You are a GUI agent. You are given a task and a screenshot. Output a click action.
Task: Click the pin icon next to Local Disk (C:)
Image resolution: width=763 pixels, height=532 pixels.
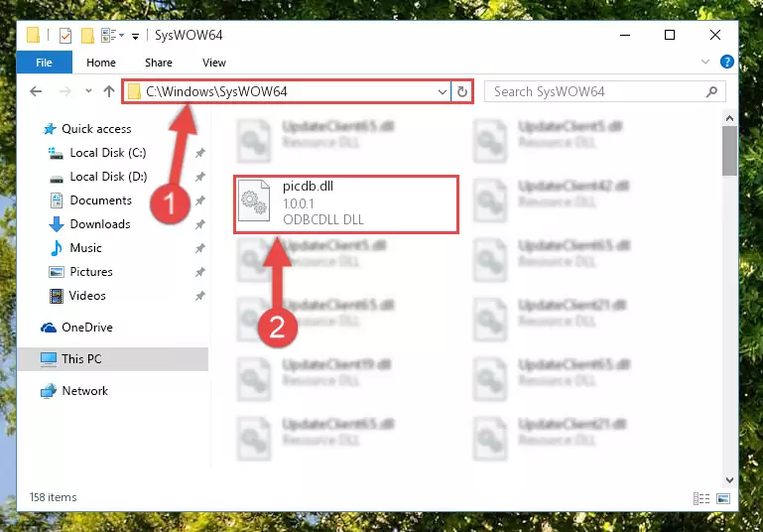click(200, 153)
